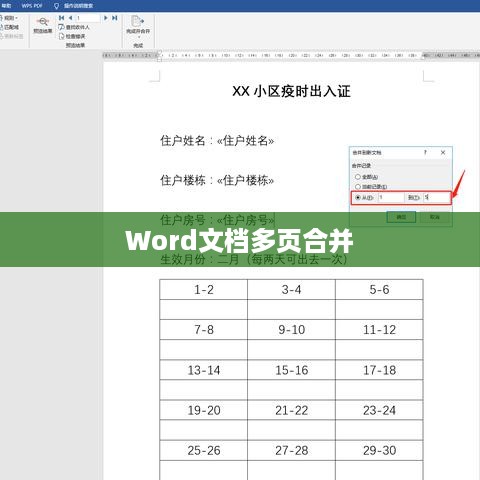Click the To (到) record number input
The image size is (480, 480).
pos(436,198)
